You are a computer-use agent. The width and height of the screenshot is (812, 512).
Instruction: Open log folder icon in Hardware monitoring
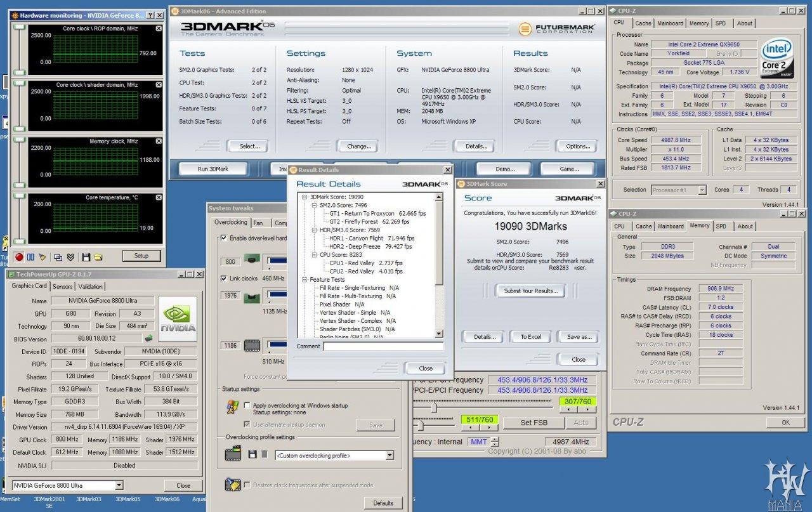pos(99,257)
